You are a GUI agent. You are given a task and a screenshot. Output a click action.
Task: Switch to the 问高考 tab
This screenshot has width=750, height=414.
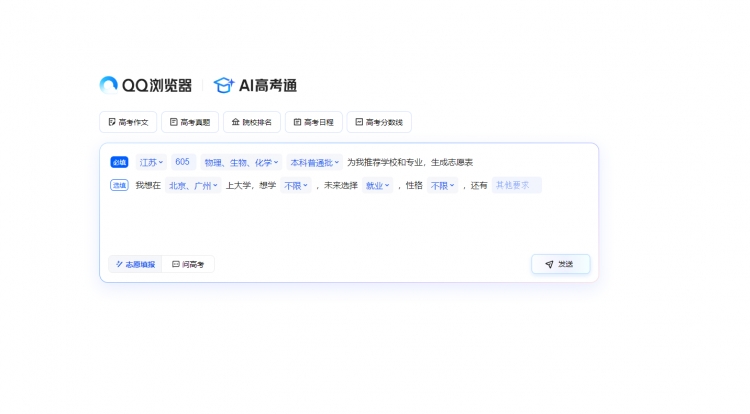tap(188, 264)
